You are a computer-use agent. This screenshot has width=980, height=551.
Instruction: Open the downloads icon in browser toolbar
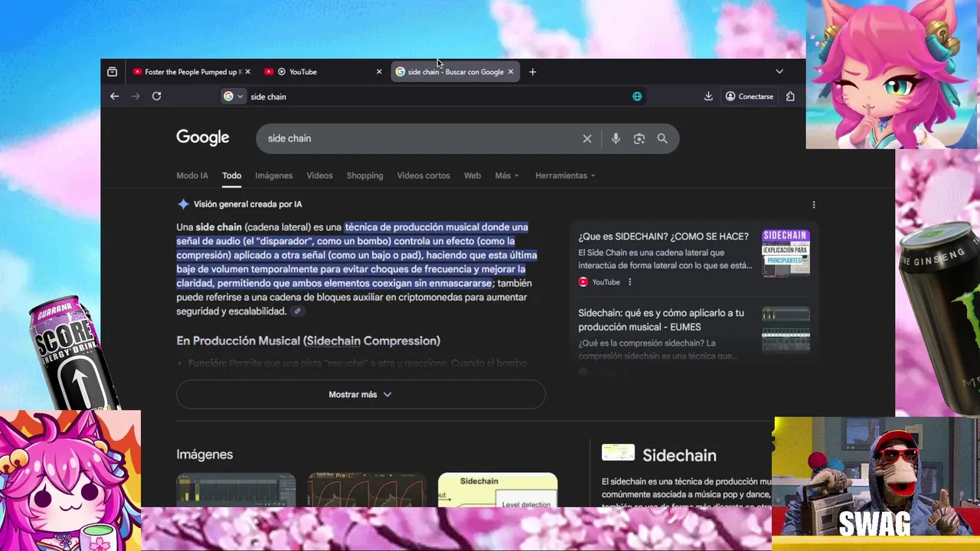point(708,96)
